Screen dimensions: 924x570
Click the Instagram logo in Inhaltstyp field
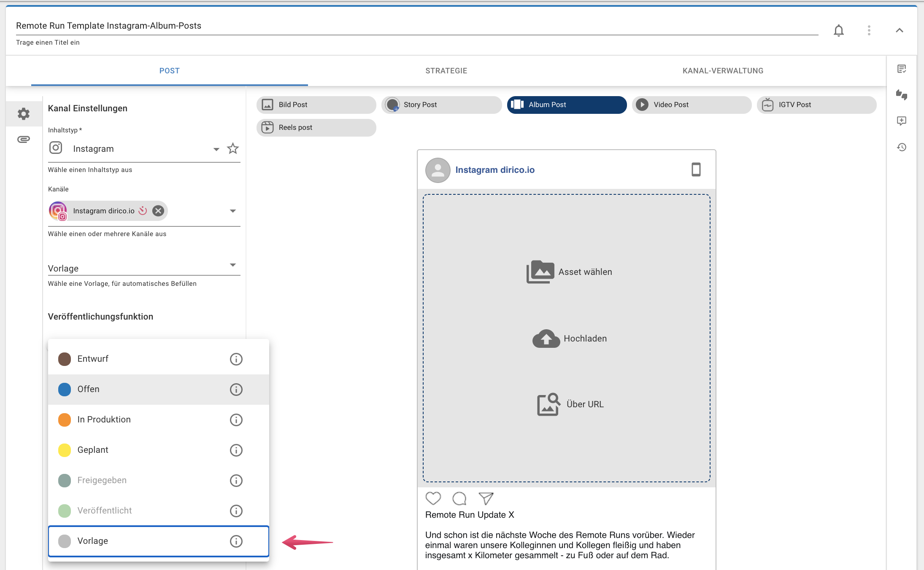[56, 148]
